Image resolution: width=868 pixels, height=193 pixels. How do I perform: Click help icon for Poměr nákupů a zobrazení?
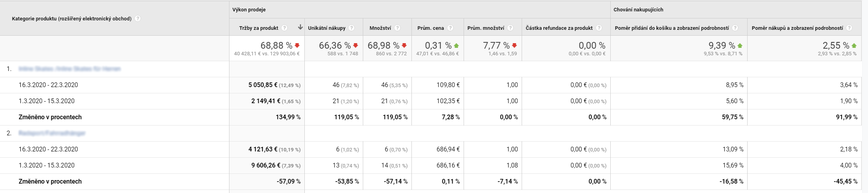click(849, 28)
